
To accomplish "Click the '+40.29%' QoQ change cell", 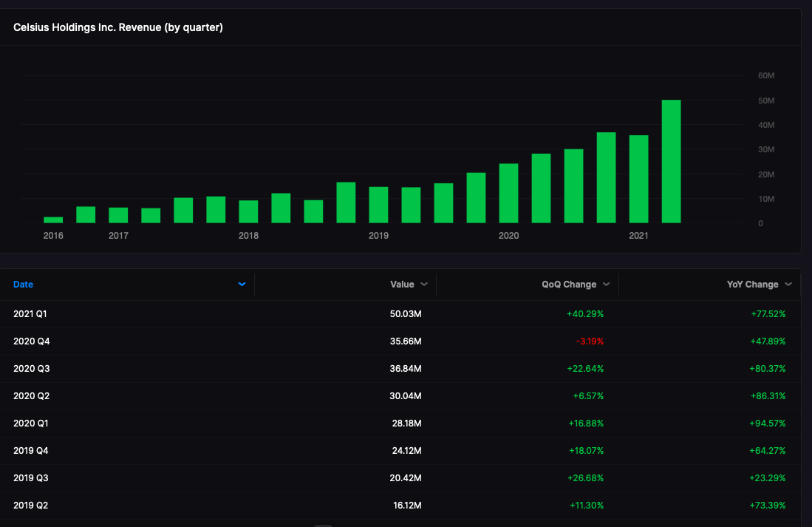I will pos(585,314).
